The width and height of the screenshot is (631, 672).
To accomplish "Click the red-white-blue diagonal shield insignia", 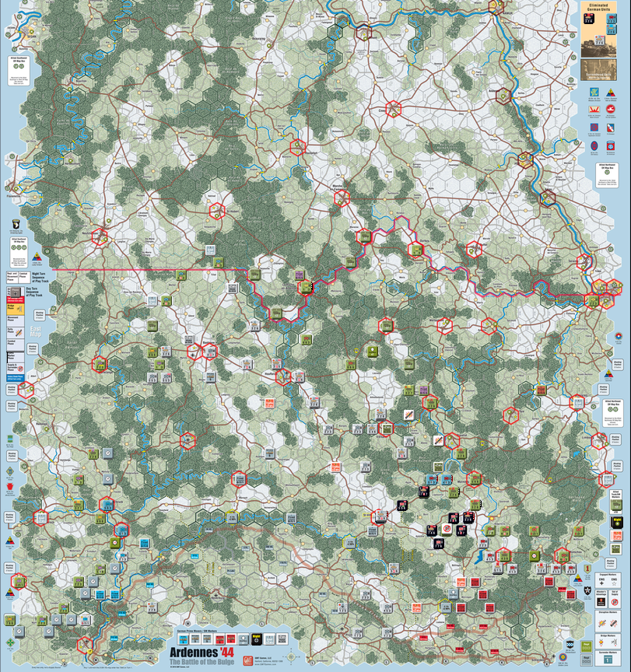I will pos(611,128).
